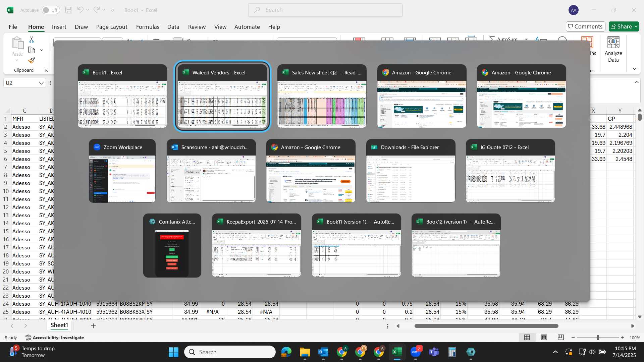Click the Paste clipboard icon

(x=17, y=44)
